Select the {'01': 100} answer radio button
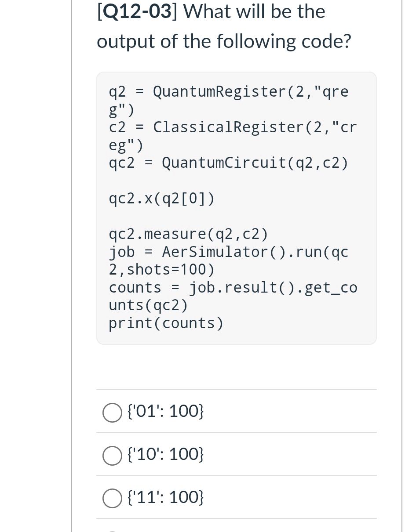Image resolution: width=416 pixels, height=532 pixels. (x=112, y=412)
